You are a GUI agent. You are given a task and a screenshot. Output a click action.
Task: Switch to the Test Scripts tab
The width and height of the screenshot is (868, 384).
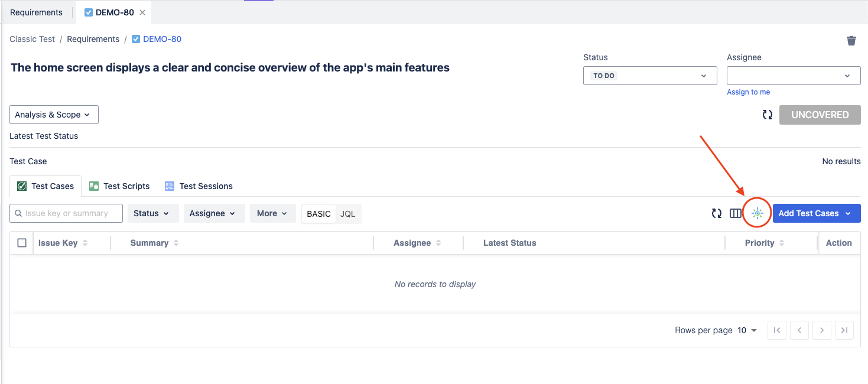coord(119,186)
